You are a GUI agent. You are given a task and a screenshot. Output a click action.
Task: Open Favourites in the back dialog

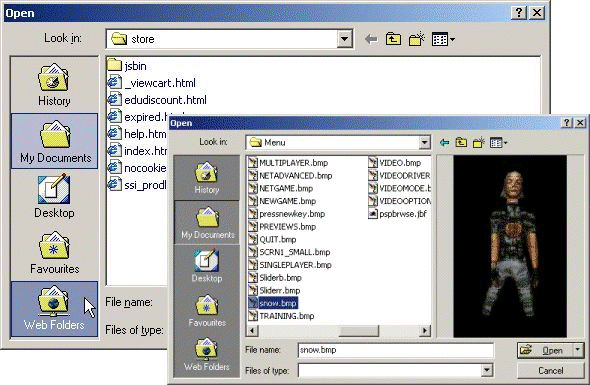pyautogui.click(x=54, y=253)
